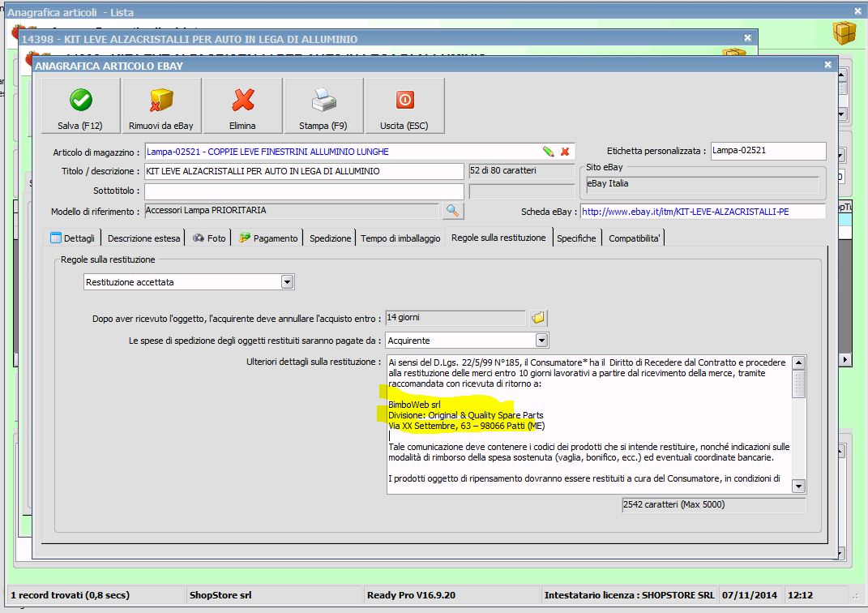Close the Anagrafica articoli Lista window
The height and width of the screenshot is (613, 868).
pos(857,11)
